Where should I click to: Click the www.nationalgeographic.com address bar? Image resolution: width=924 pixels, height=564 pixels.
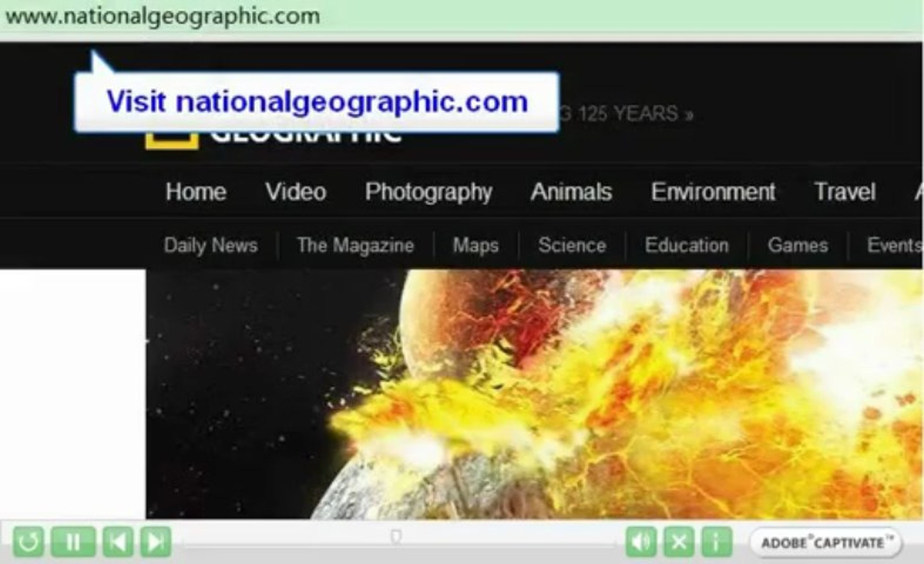[x=162, y=16]
